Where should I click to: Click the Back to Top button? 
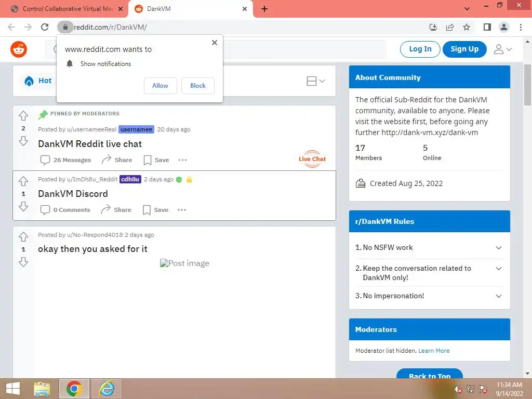coord(430,374)
